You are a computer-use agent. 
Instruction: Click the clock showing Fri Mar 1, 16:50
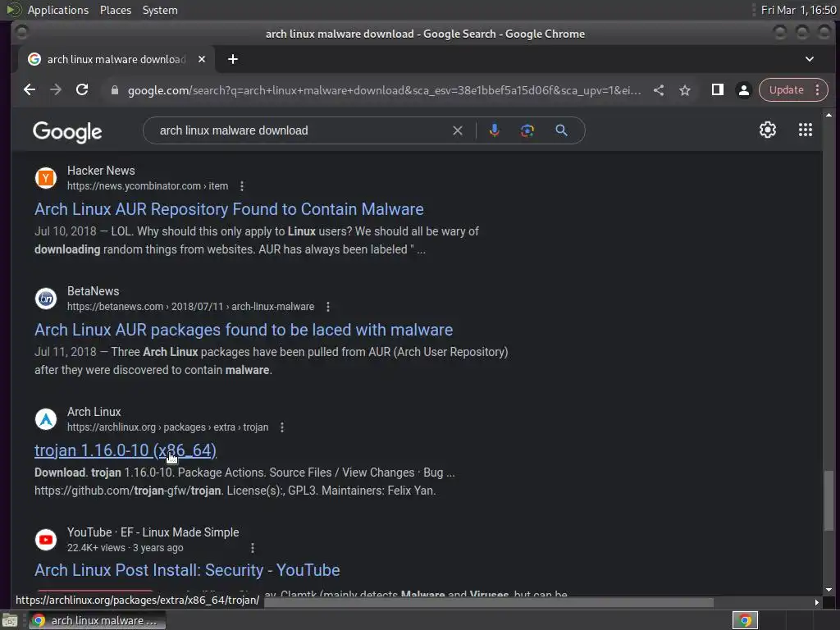click(798, 10)
